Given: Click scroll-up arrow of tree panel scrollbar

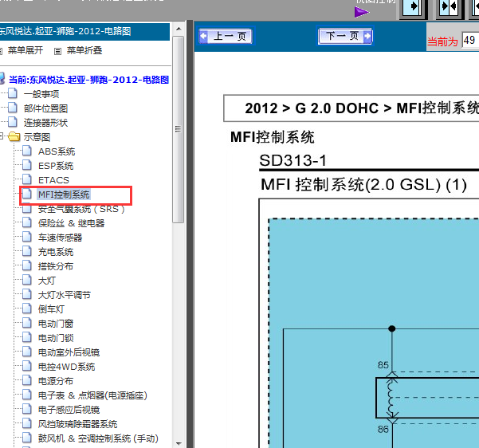Looking at the screenshot, I should coord(179,29).
